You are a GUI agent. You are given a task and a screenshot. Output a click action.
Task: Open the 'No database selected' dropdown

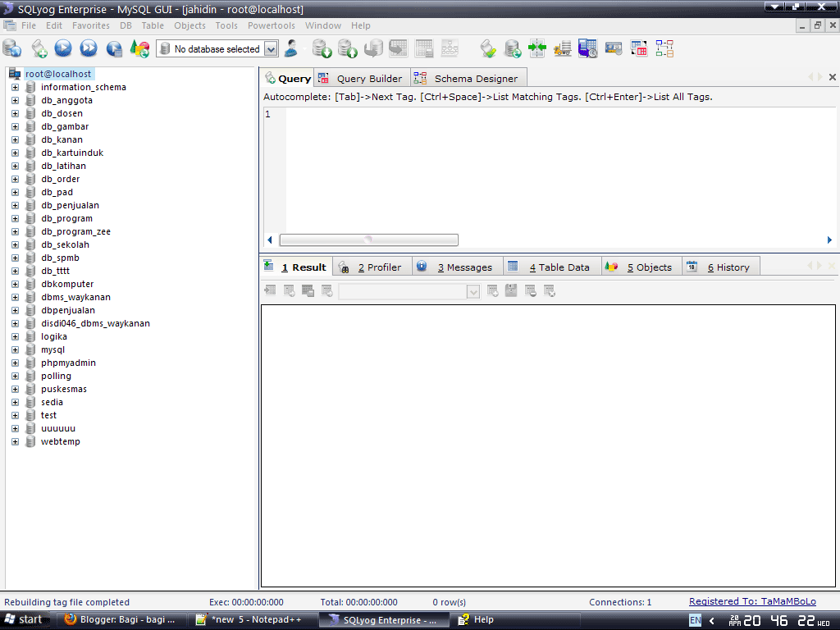coord(271,48)
